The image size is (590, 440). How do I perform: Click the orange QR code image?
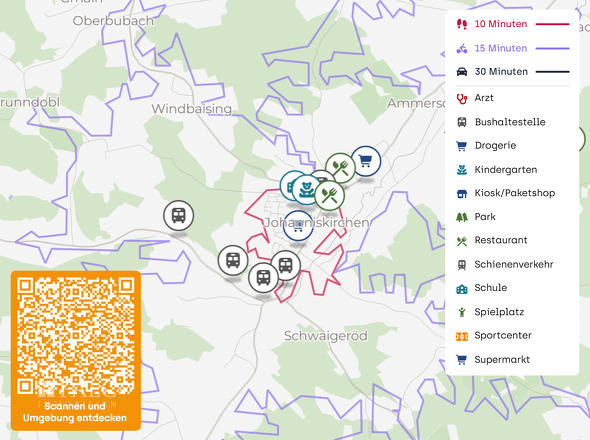pyautogui.click(x=76, y=336)
